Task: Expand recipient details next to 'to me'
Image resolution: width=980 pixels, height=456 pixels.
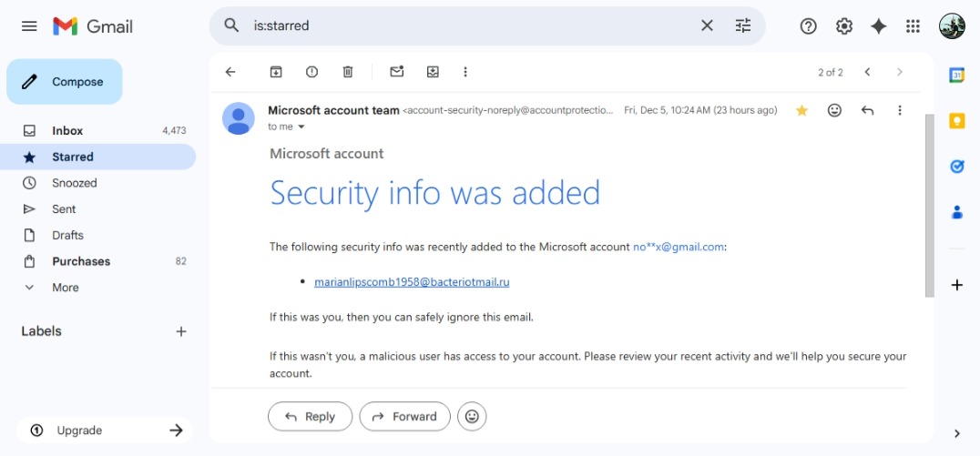Action: click(301, 127)
